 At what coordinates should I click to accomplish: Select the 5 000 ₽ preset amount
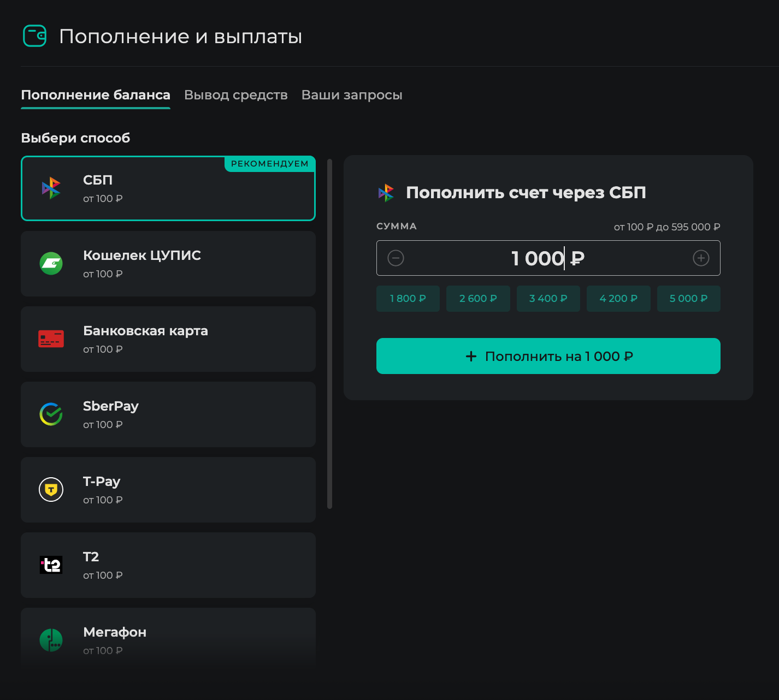(688, 299)
